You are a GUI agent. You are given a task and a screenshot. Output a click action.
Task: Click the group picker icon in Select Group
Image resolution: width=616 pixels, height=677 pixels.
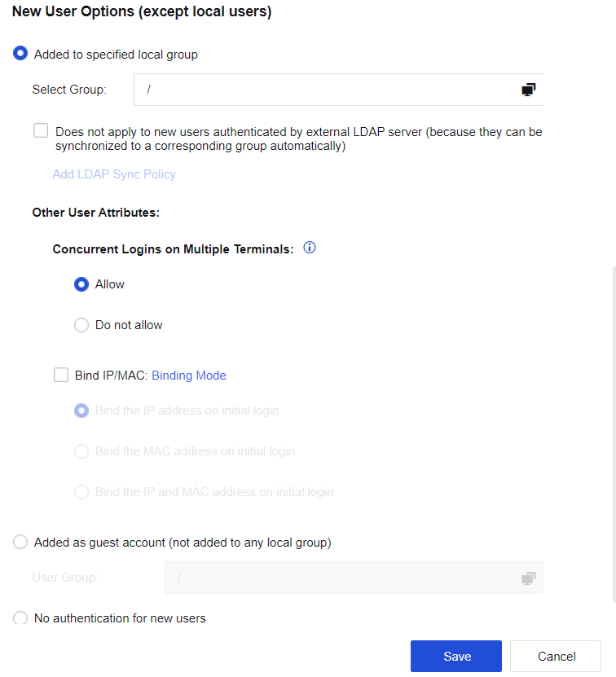pos(528,90)
